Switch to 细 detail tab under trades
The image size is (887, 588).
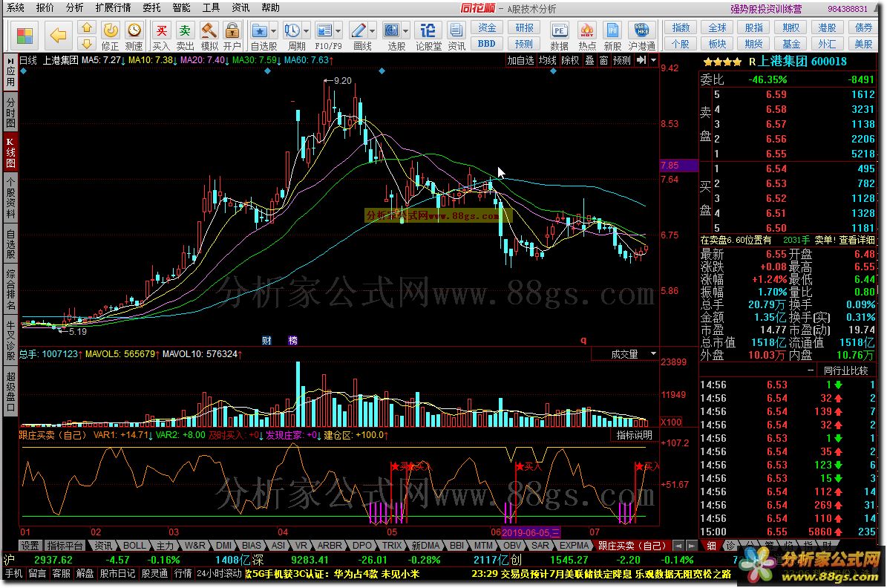coord(712,546)
